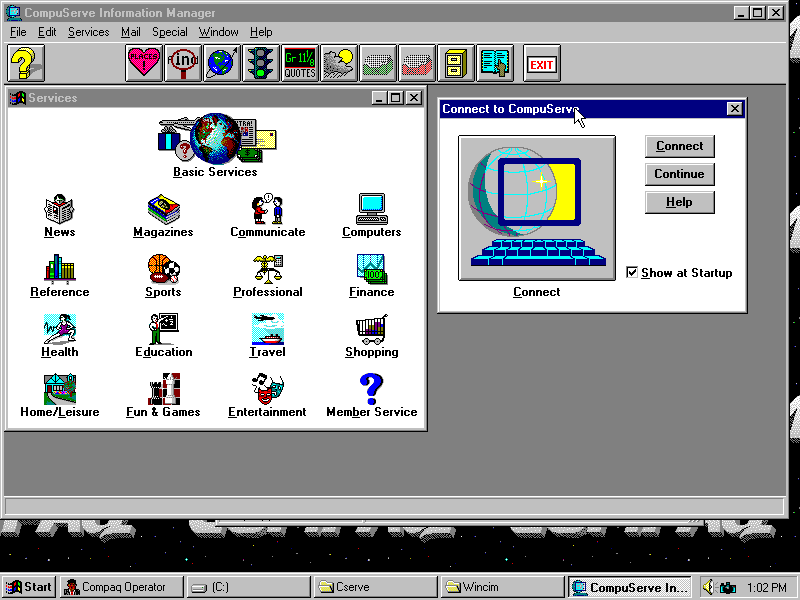800x600 pixels.
Task: Switch to (C:) taskbar window
Action: point(249,587)
